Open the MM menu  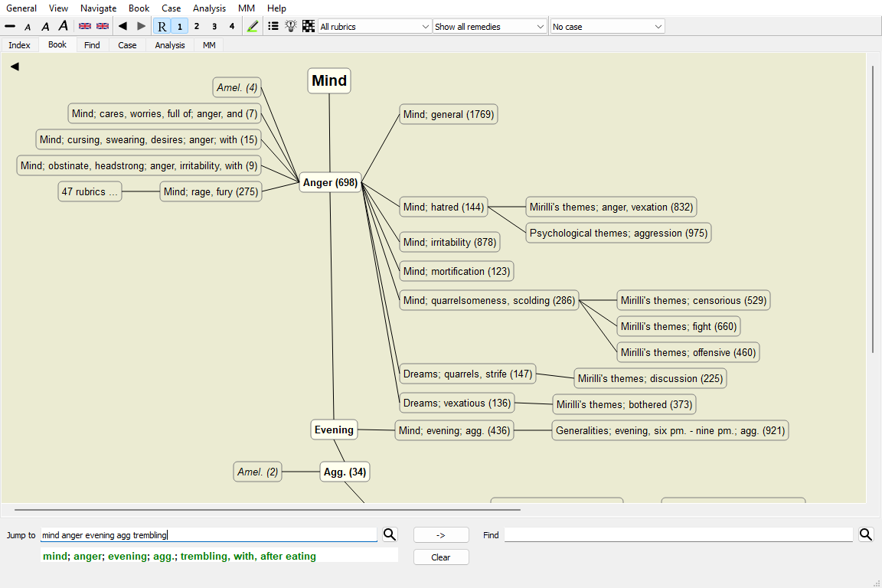(247, 8)
